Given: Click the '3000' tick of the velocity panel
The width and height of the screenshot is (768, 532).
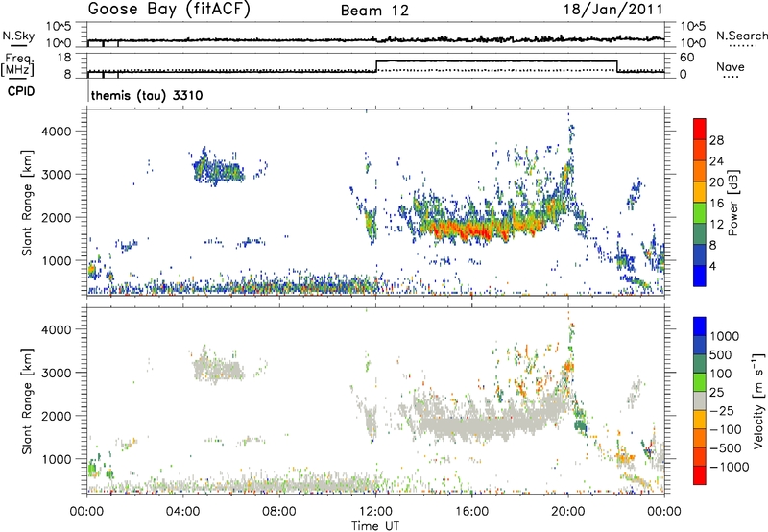Looking at the screenshot, I should [x=57, y=373].
